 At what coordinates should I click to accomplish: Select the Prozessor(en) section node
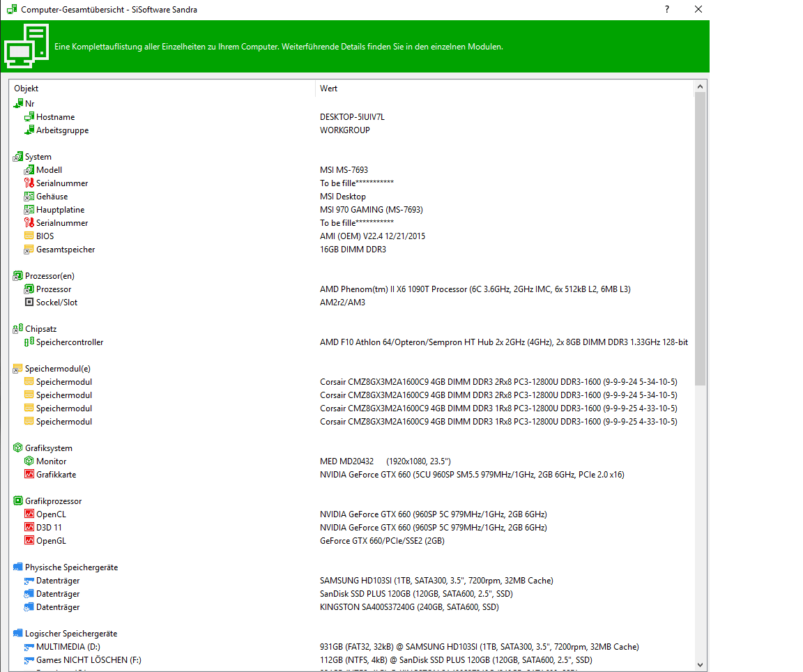[49, 276]
